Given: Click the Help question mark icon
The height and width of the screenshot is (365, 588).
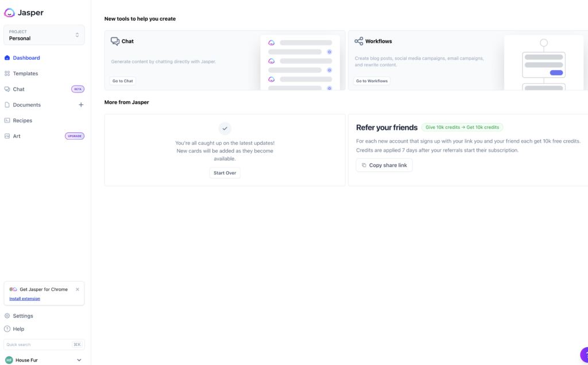Looking at the screenshot, I should [7, 329].
